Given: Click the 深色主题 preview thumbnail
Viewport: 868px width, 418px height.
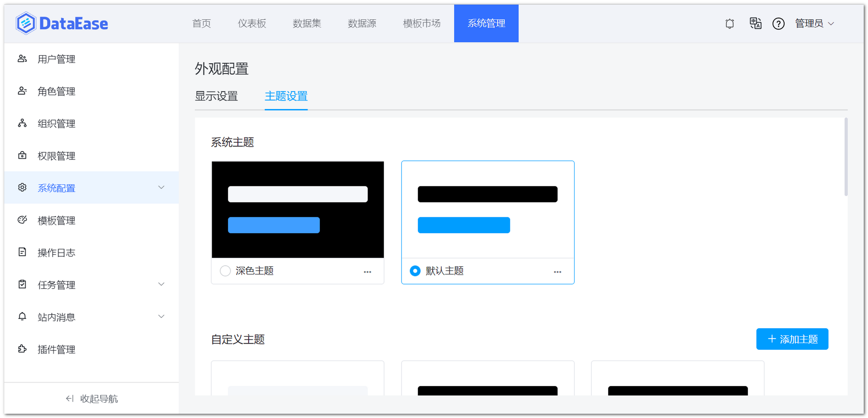Looking at the screenshot, I should click(x=297, y=209).
